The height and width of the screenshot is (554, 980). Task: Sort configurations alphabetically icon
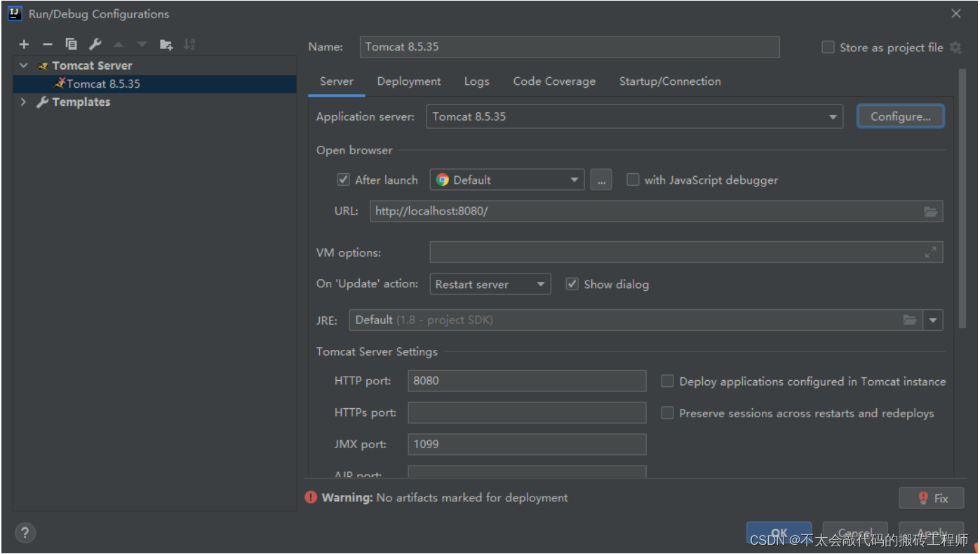pyautogui.click(x=189, y=44)
